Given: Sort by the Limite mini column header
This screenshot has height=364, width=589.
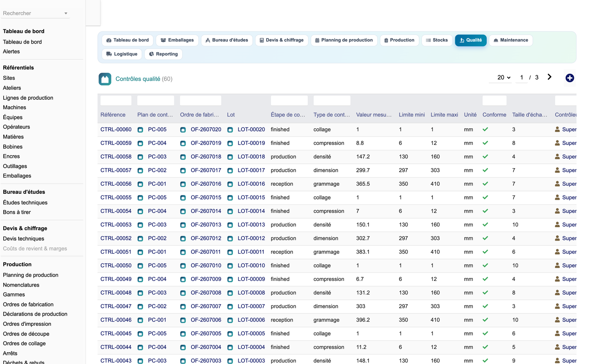Looking at the screenshot, I should [412, 115].
